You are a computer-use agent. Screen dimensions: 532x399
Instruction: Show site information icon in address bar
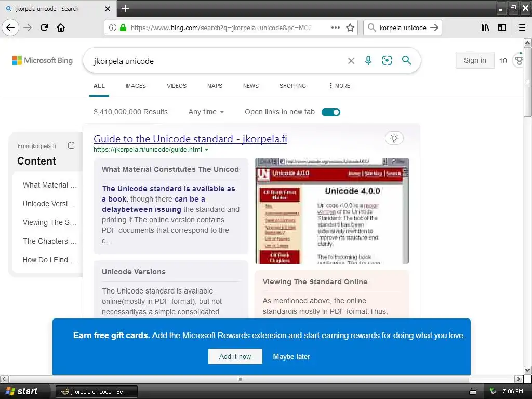pyautogui.click(x=112, y=28)
